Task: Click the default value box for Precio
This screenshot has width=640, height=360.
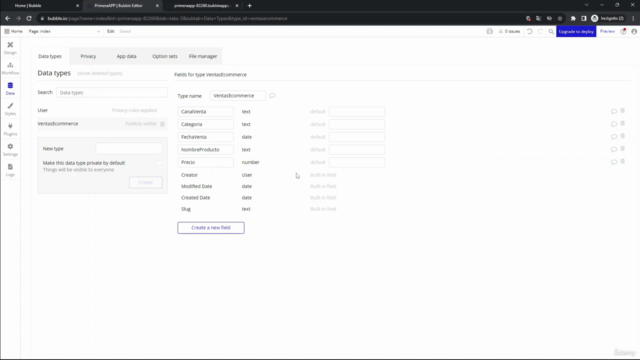Action: point(357,162)
